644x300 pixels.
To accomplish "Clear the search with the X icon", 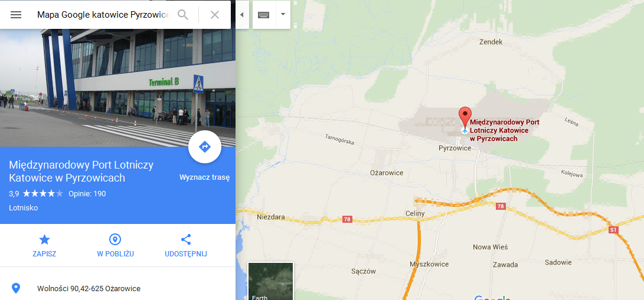I will [214, 15].
